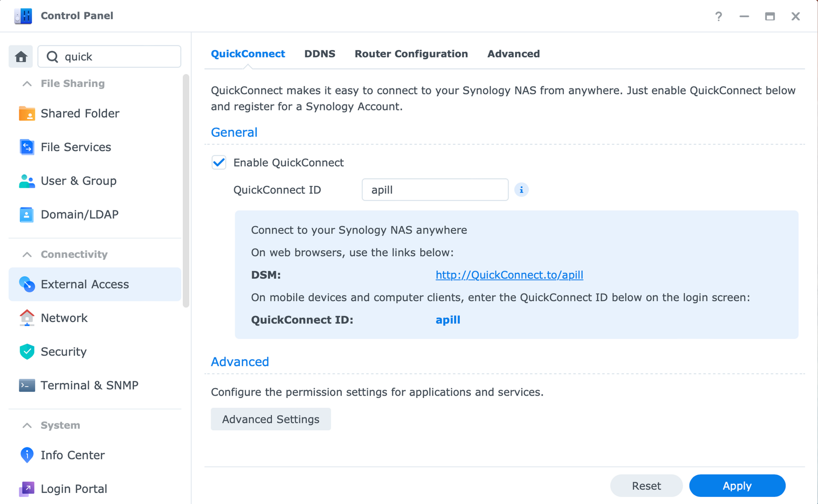Click the home icon above the search
Viewport: 818px width, 504px height.
pyautogui.click(x=20, y=56)
